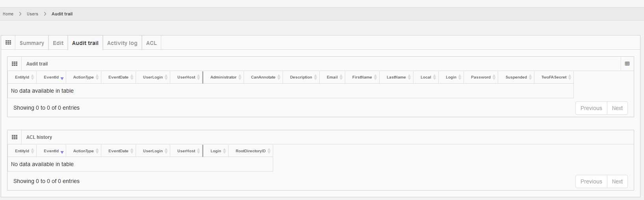The height and width of the screenshot is (200, 644).
Task: Open the Activity log tab
Action: [122, 43]
